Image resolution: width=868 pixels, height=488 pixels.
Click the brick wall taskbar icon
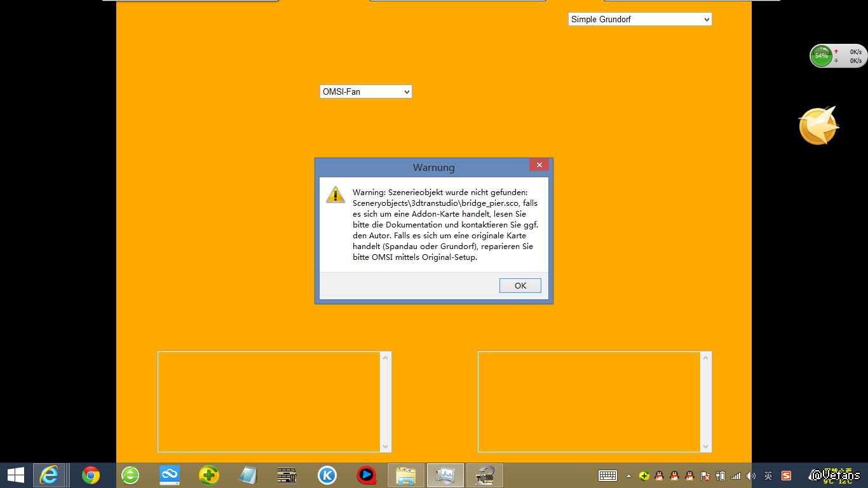pyautogui.click(x=287, y=475)
